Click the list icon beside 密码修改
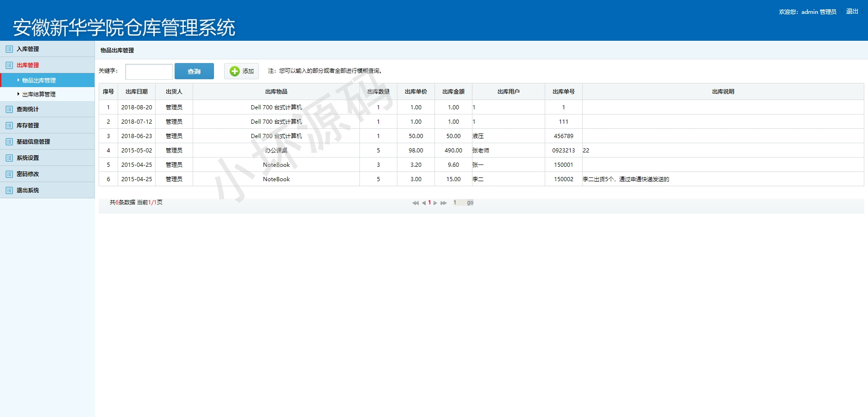 (x=9, y=174)
